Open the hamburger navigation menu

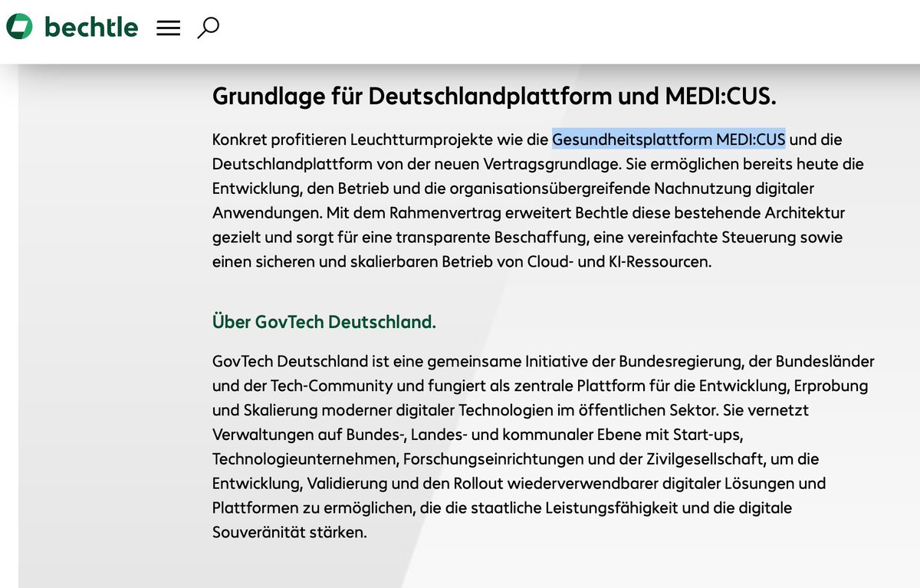(x=168, y=28)
